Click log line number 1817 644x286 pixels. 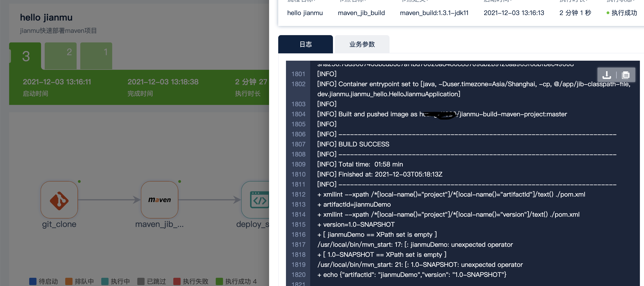(298, 244)
